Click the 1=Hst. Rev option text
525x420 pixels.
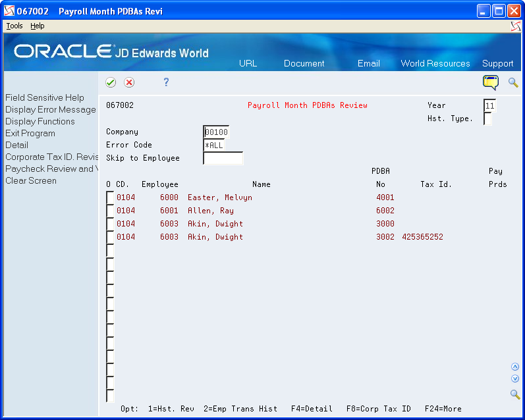tap(171, 409)
